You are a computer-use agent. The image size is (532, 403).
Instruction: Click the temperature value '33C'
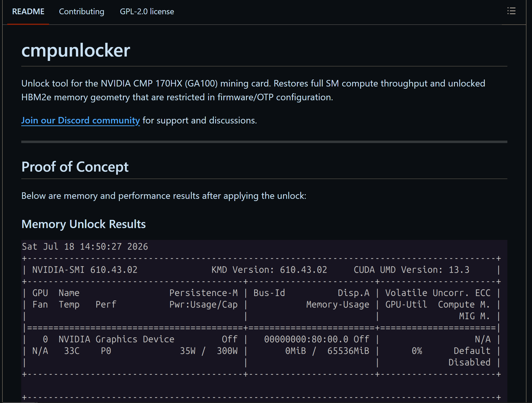[x=72, y=351]
